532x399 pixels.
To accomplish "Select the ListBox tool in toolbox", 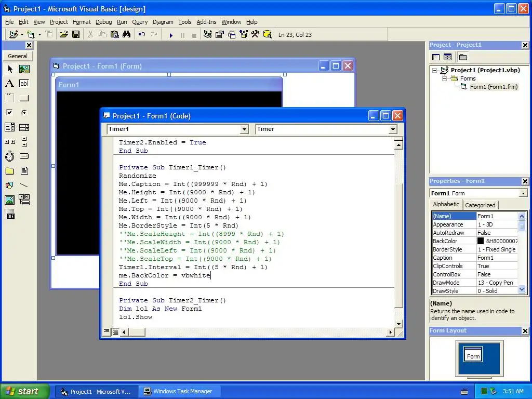I will (24, 127).
